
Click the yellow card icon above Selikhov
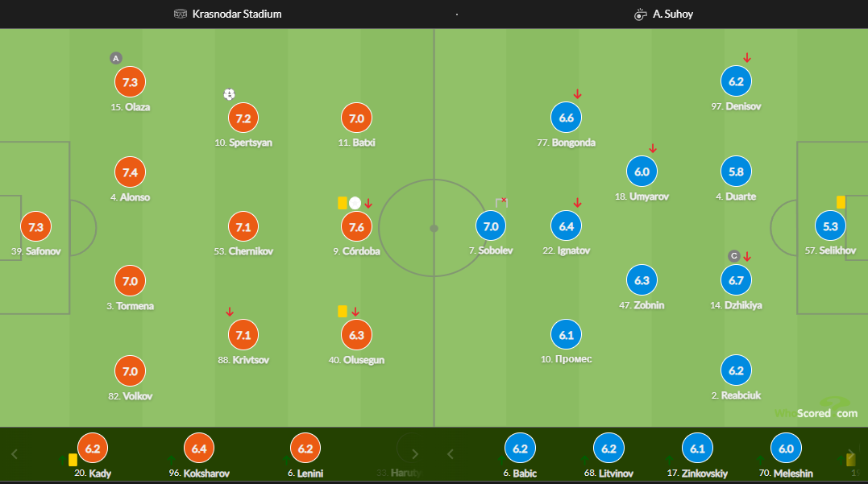(x=841, y=202)
